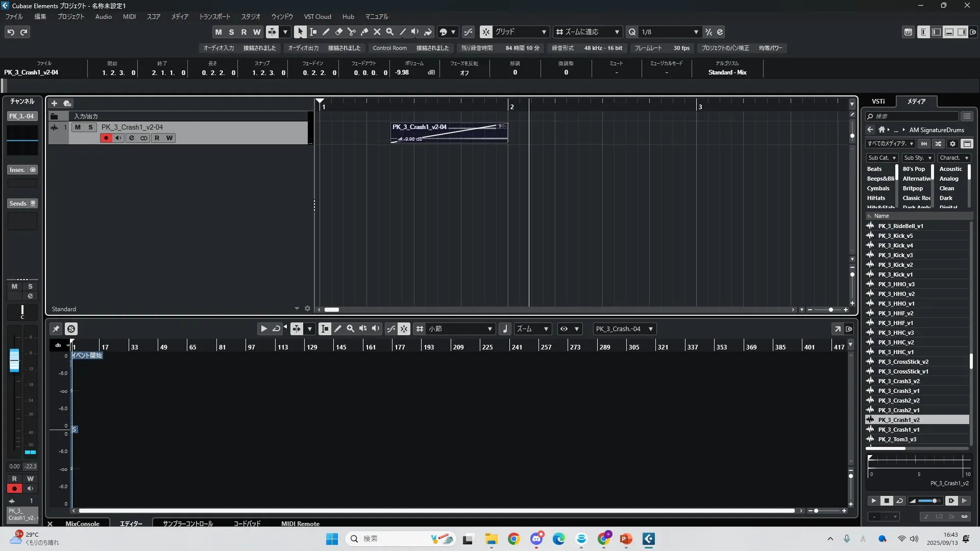Click the Undo arrow icon
Viewport: 980px width, 551px height.
[11, 32]
